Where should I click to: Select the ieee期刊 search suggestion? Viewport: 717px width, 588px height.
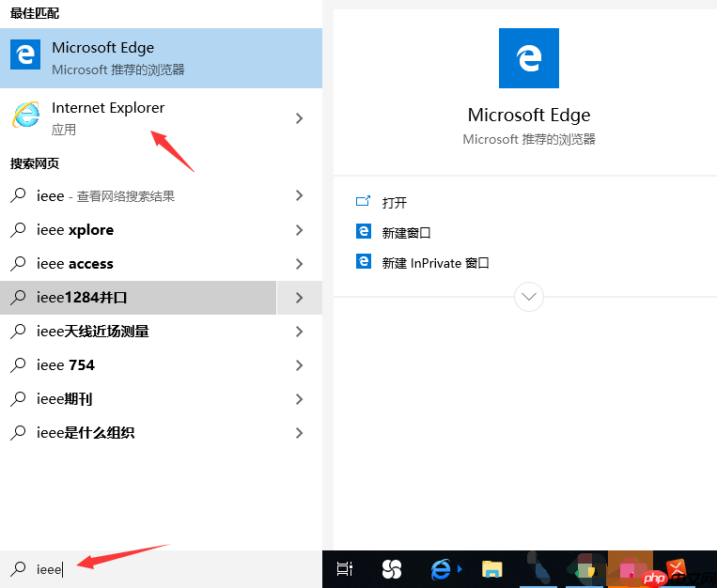click(x=64, y=399)
